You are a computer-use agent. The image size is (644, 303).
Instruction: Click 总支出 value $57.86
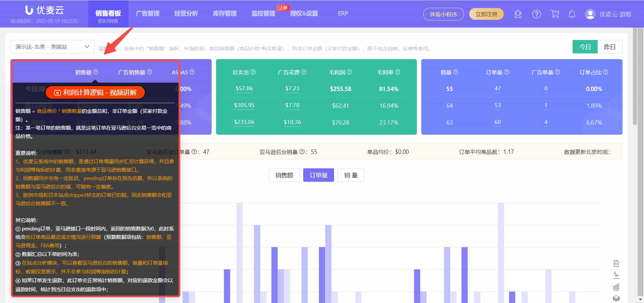point(244,89)
